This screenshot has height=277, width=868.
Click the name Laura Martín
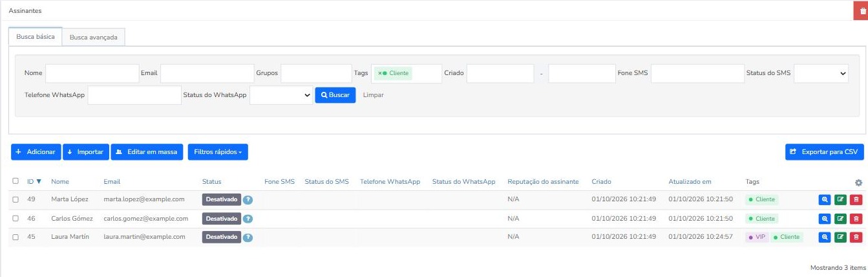[70, 238]
